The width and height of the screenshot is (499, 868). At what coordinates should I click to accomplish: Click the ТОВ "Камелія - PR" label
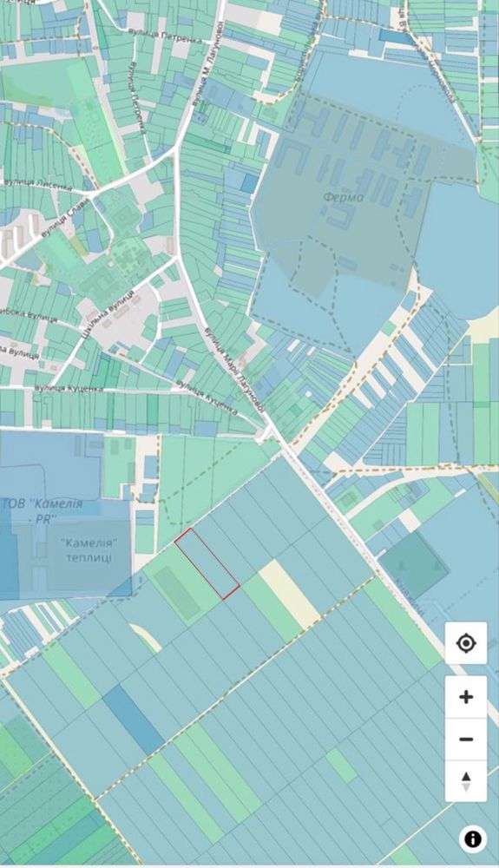point(43,511)
